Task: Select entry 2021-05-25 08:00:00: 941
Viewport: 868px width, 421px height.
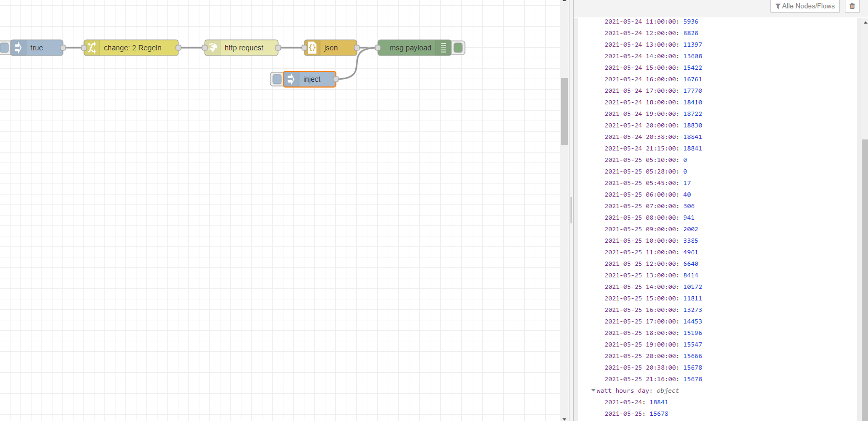Action: [x=650, y=218]
